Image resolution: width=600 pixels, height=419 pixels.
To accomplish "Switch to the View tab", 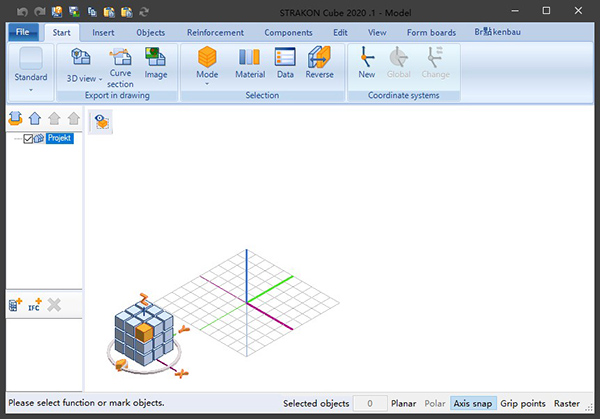I will (x=377, y=33).
